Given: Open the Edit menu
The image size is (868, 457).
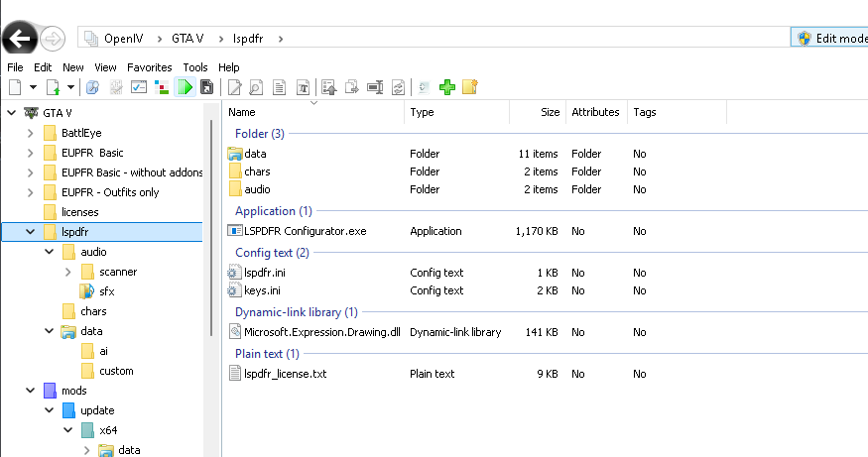Looking at the screenshot, I should pos(43,67).
